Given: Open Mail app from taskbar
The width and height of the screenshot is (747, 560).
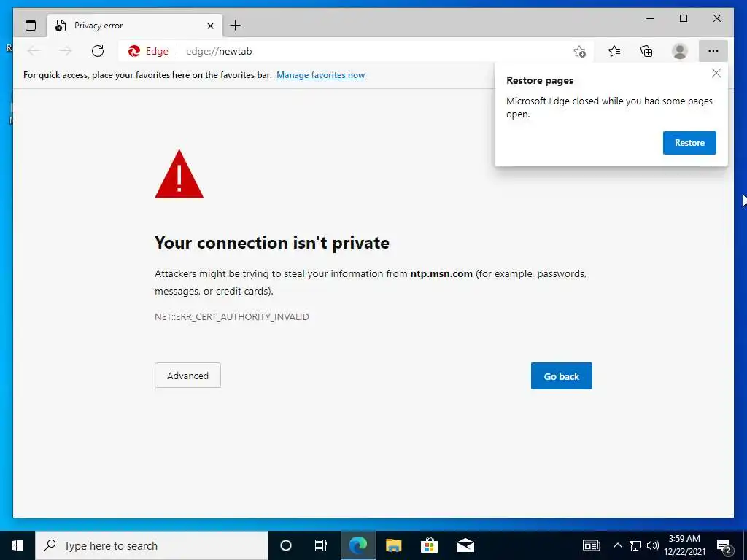Looking at the screenshot, I should click(x=465, y=545).
